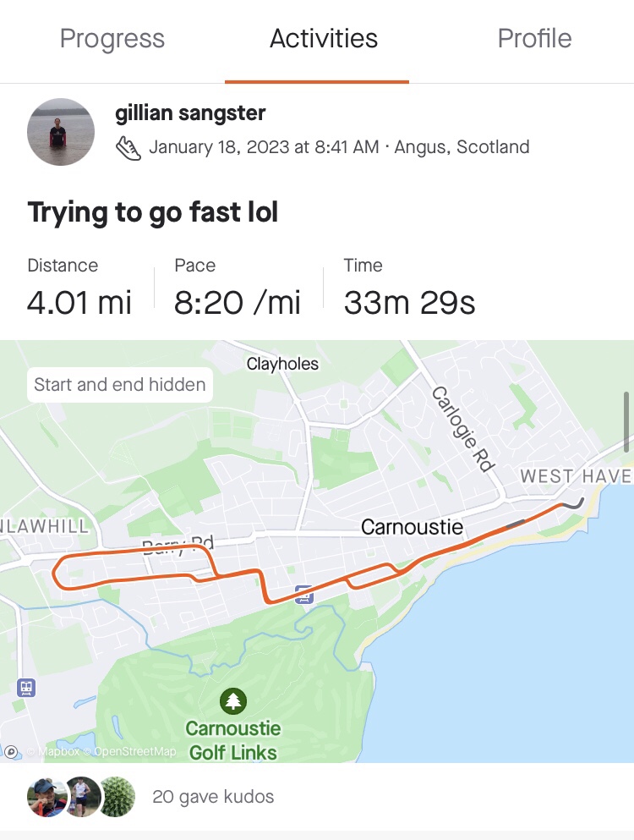Tap the first kudos giver avatar

click(46, 796)
